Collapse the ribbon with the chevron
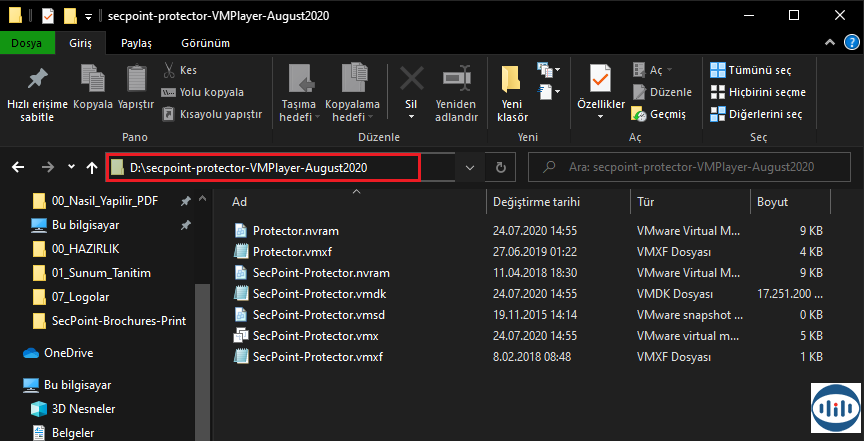Image resolution: width=864 pixels, height=441 pixels. click(828, 43)
